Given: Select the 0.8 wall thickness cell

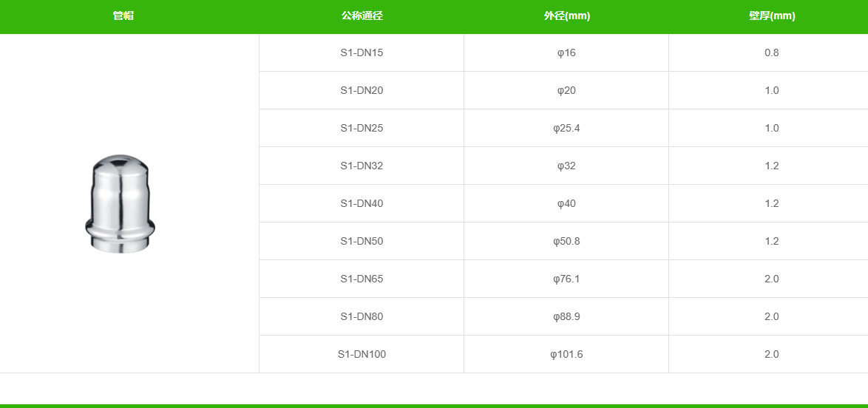Looking at the screenshot, I should 772,52.
